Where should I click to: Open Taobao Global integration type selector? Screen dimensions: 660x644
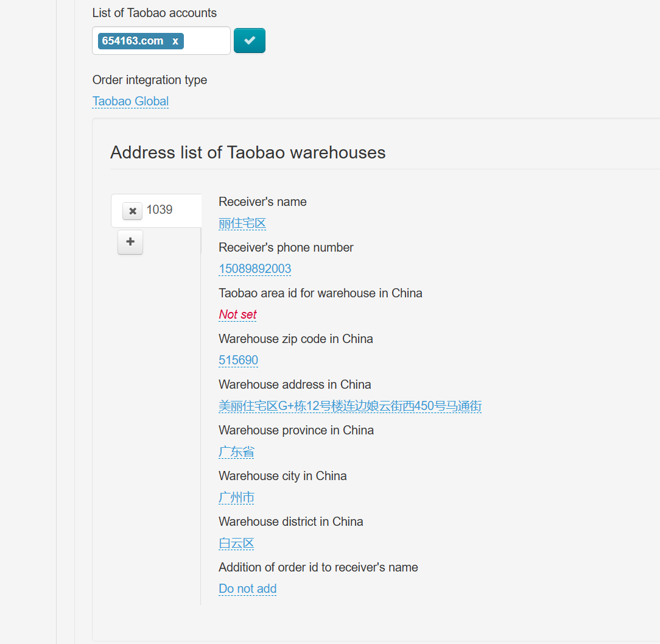point(130,101)
